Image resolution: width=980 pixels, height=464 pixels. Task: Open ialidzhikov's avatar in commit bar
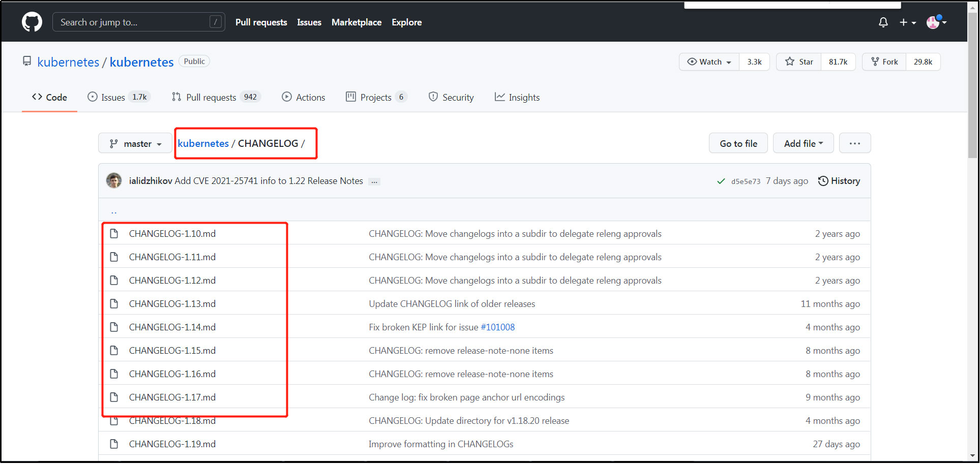[114, 181]
